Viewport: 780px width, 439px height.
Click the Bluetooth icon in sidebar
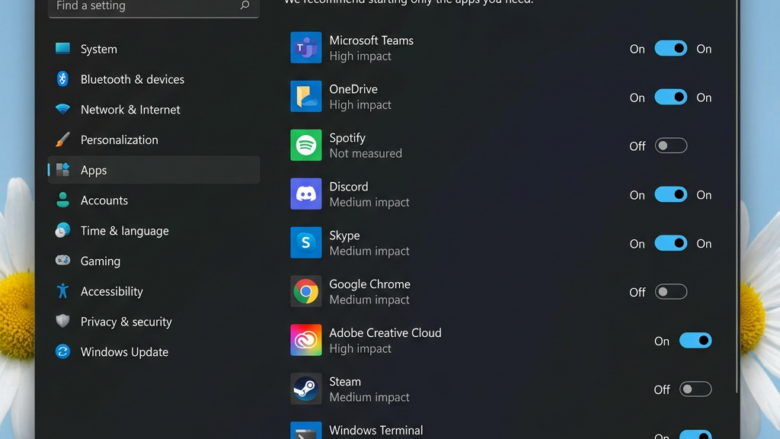coord(63,79)
